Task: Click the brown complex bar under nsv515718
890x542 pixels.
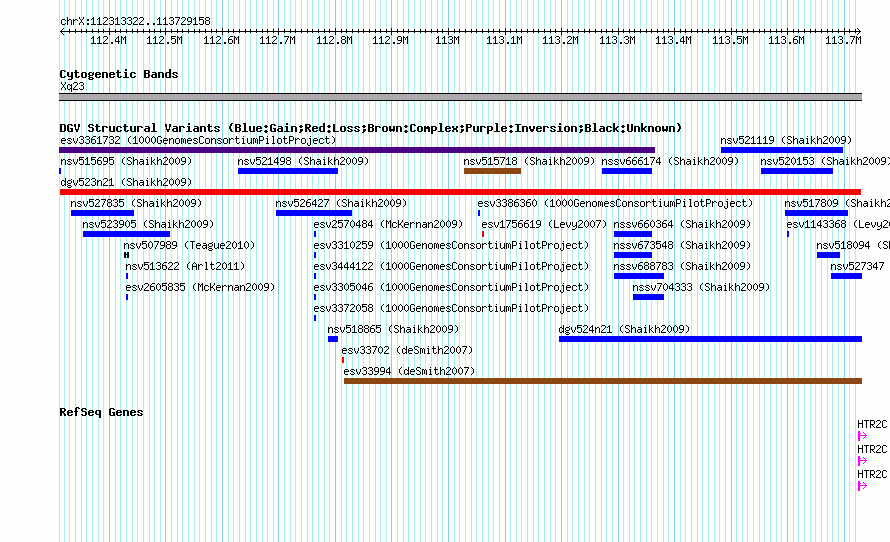Action: [x=492, y=171]
